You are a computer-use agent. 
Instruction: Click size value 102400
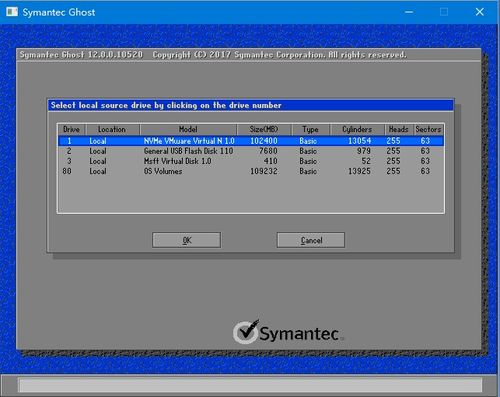click(x=264, y=141)
